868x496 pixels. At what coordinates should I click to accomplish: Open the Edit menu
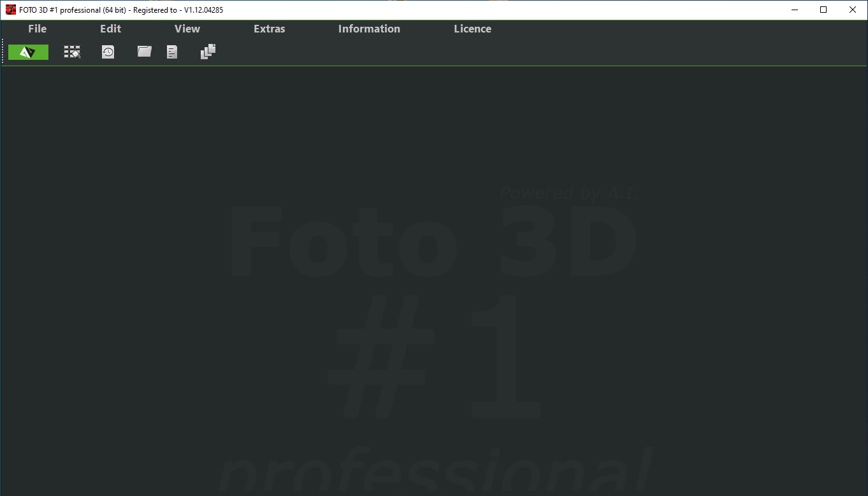click(111, 29)
